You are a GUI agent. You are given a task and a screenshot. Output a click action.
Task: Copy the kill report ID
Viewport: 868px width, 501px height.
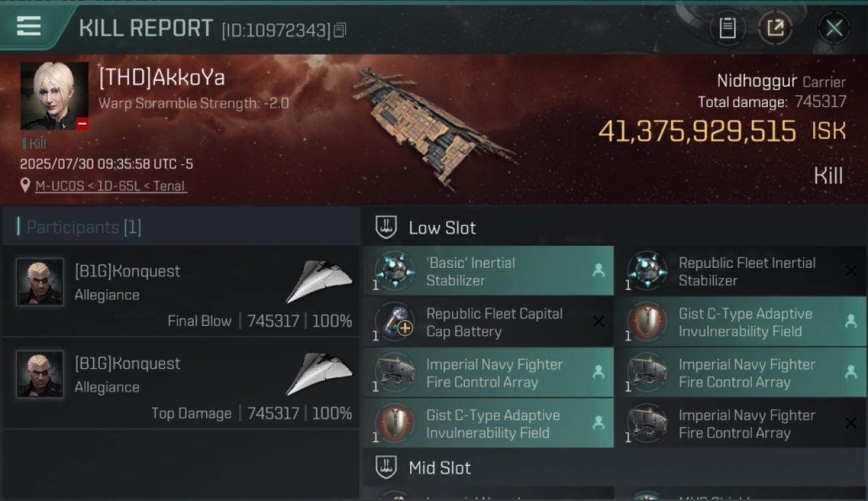tap(340, 30)
